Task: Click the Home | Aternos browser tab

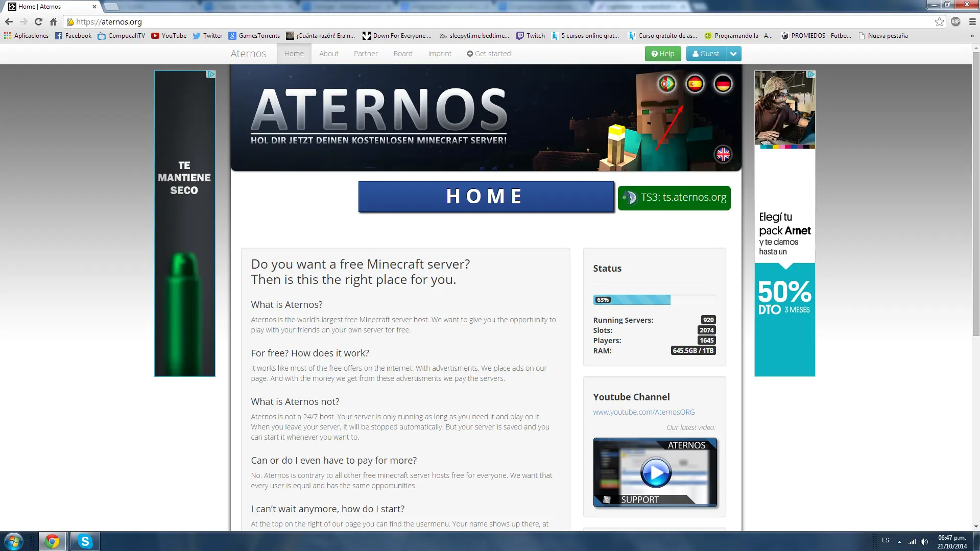Action: 51,7
